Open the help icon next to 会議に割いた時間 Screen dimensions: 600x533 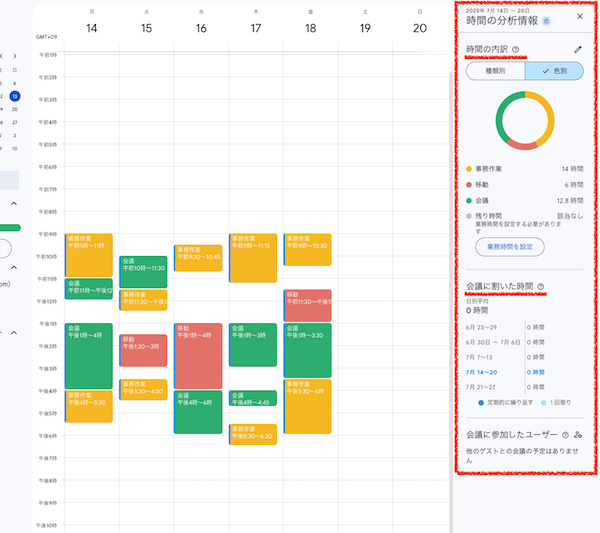[x=540, y=286]
